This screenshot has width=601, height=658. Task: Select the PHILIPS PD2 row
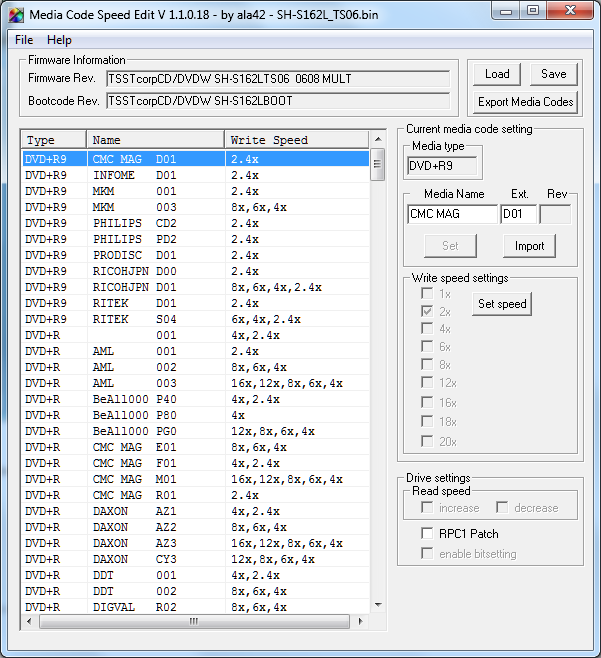(196, 239)
